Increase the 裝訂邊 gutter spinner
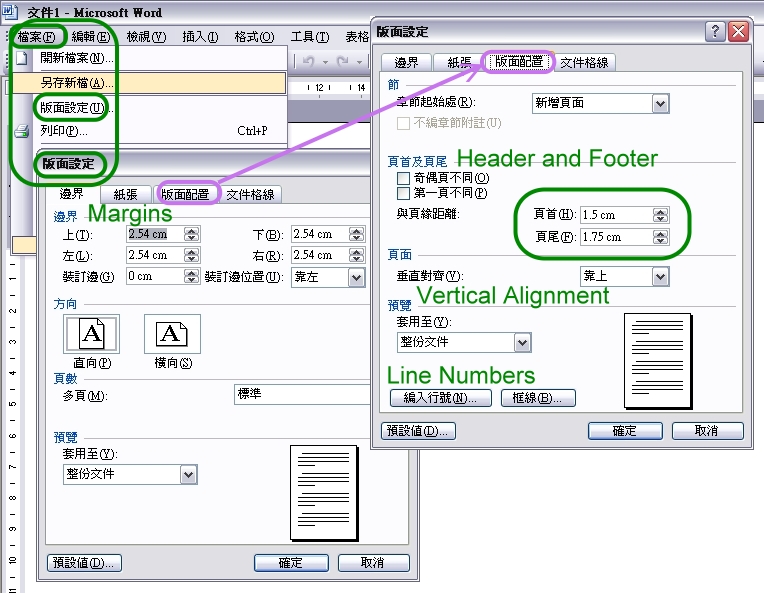 pyautogui.click(x=191, y=273)
